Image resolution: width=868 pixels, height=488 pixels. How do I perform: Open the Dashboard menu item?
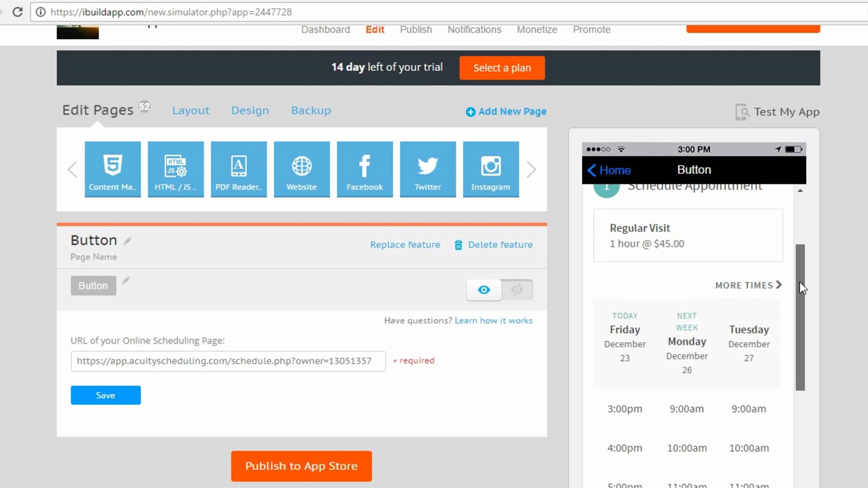click(x=325, y=29)
